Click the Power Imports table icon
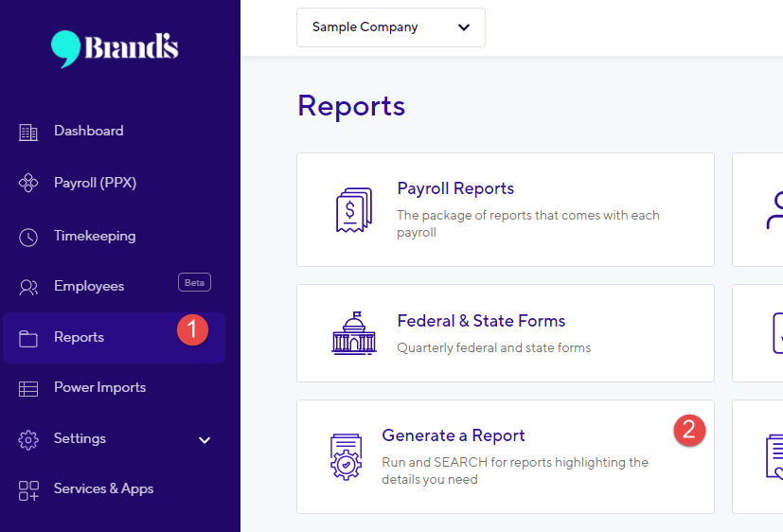 28,389
